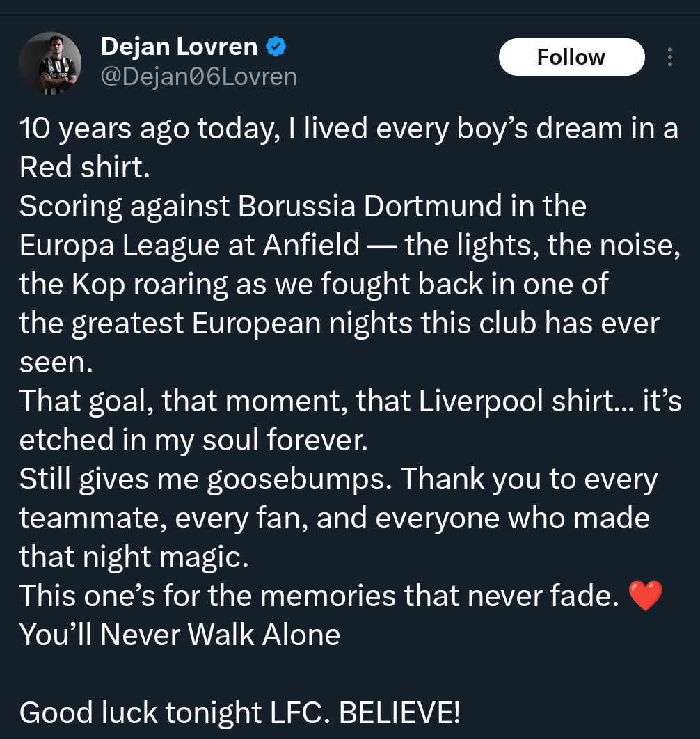Follow Dejan Lovren
Screen dimensions: 700x739
571,57
